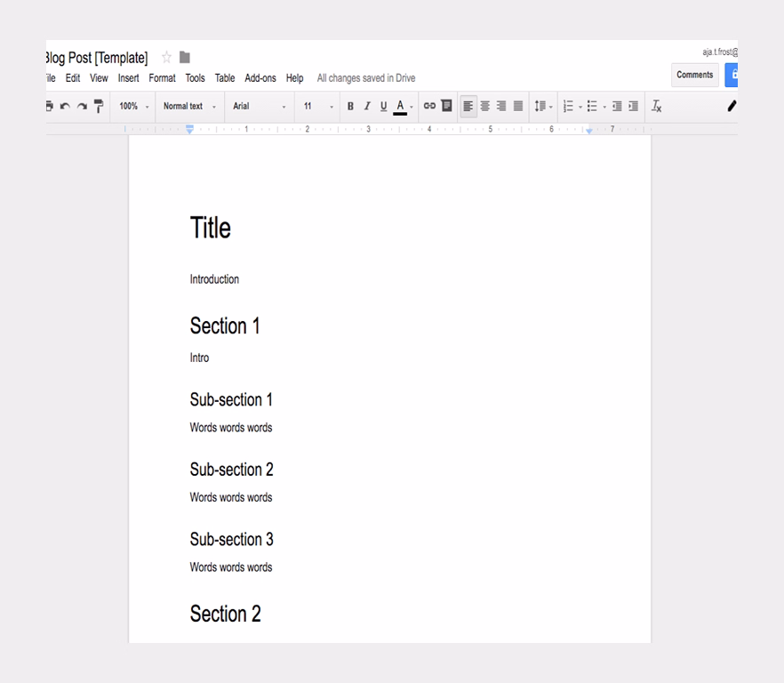Open the Tools menu
This screenshot has width=784, height=683.
[195, 78]
